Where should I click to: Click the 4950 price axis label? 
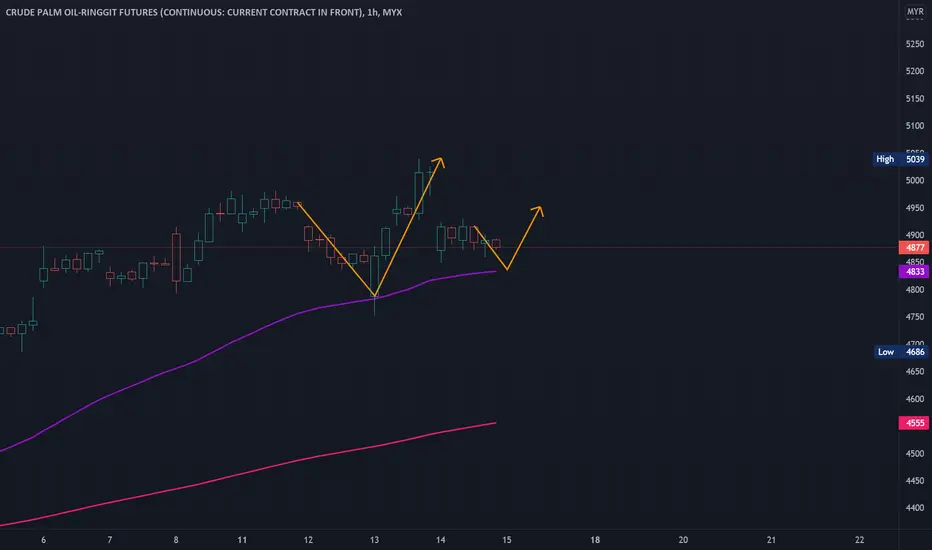pos(915,208)
